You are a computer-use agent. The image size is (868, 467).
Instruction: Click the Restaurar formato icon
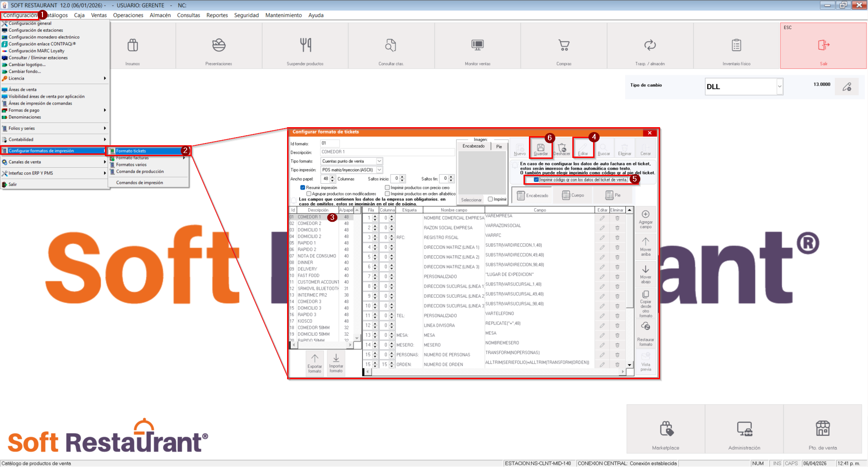[646, 334]
